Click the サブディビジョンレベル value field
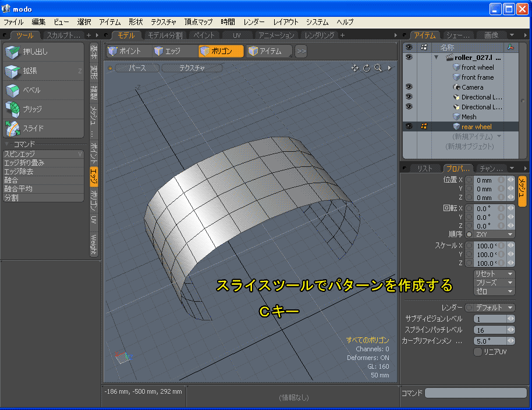Viewport: 532px width, 410px height. (x=490, y=319)
